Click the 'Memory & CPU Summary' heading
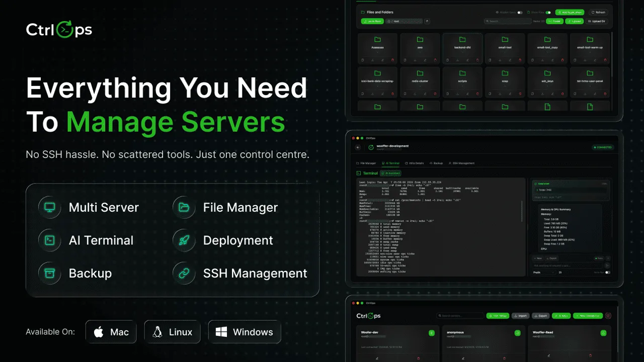Viewport: 644px width, 362px height. coord(555,209)
